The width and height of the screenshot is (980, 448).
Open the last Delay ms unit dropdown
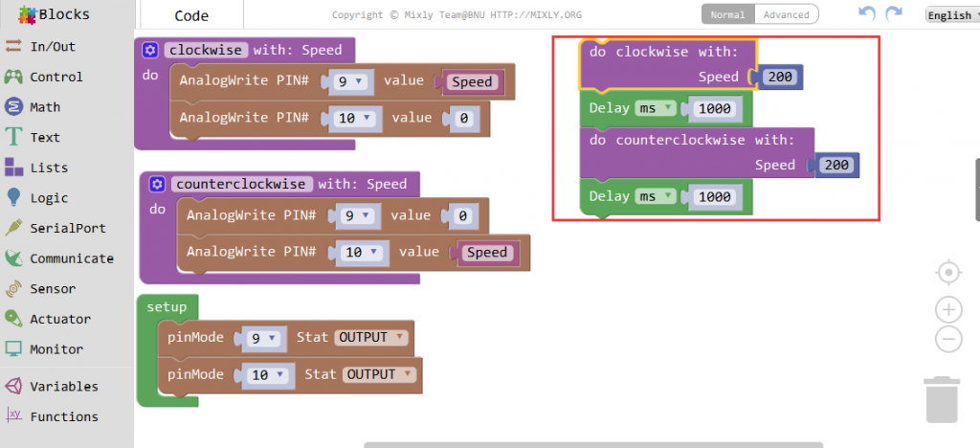(656, 196)
